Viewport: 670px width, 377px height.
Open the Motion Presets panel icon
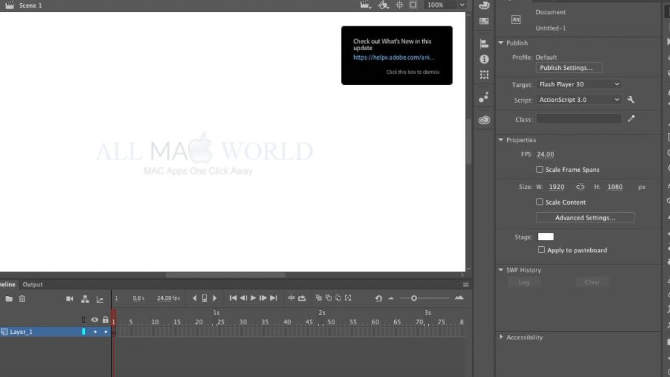tap(483, 98)
